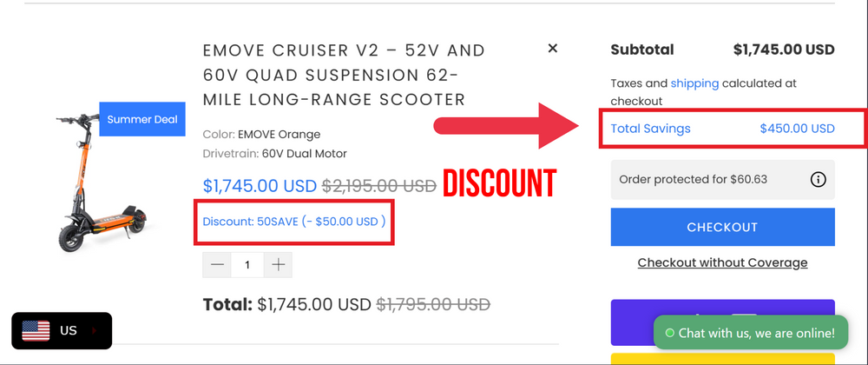This screenshot has height=365, width=868.
Task: Click the 'Order protected for $60.63' text
Action: [x=693, y=180]
